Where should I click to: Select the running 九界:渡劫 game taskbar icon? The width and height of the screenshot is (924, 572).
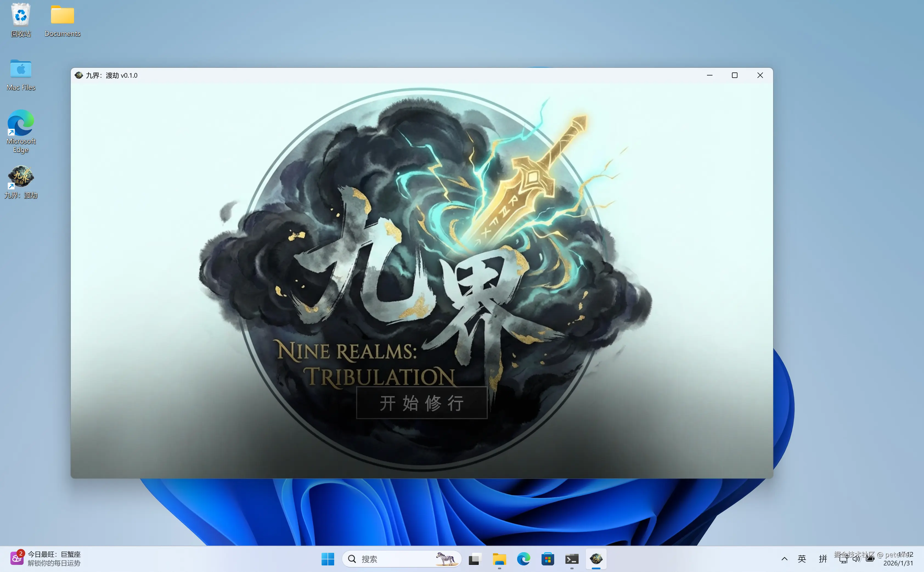coord(597,559)
